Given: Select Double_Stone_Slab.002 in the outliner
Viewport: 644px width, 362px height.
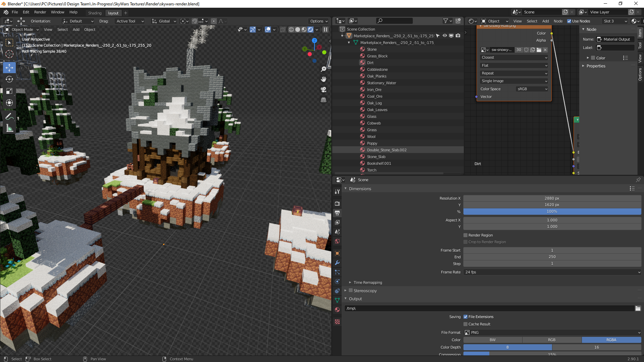Looking at the screenshot, I should (x=387, y=150).
